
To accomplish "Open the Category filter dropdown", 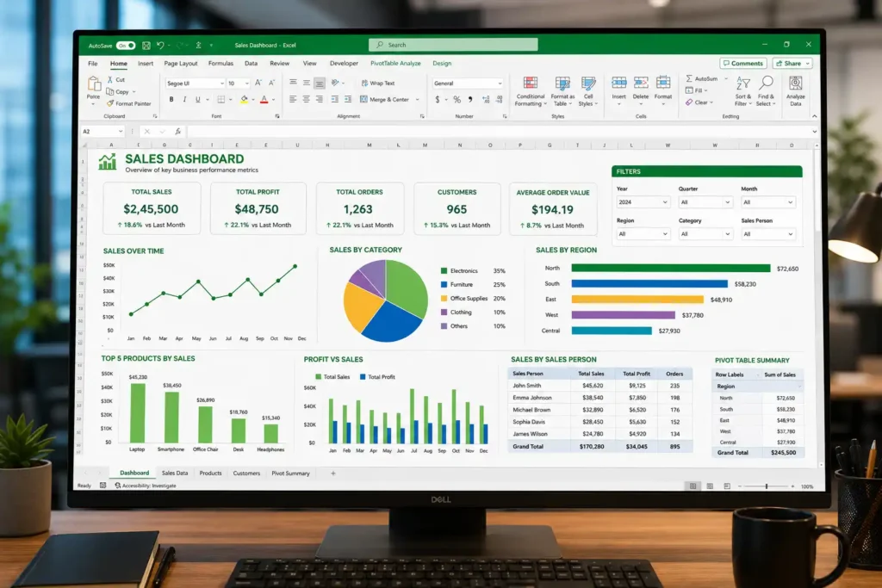I will coord(705,234).
